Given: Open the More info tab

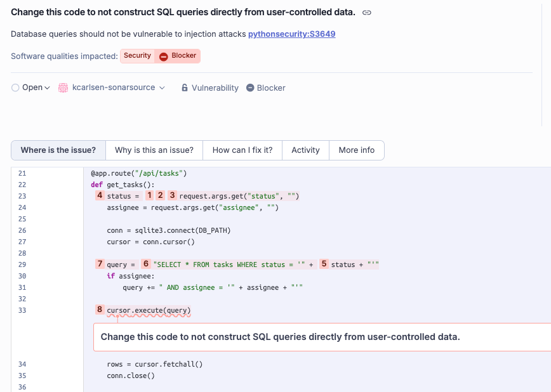Looking at the screenshot, I should pos(356,150).
